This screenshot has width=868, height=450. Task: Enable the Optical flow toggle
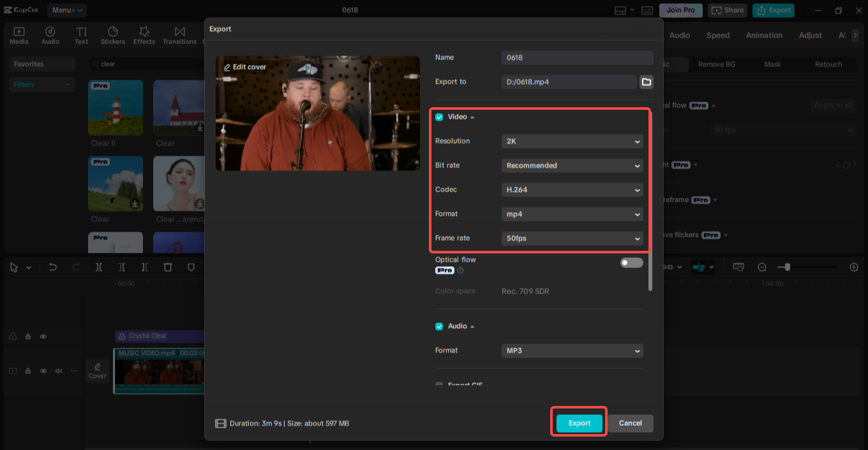631,262
